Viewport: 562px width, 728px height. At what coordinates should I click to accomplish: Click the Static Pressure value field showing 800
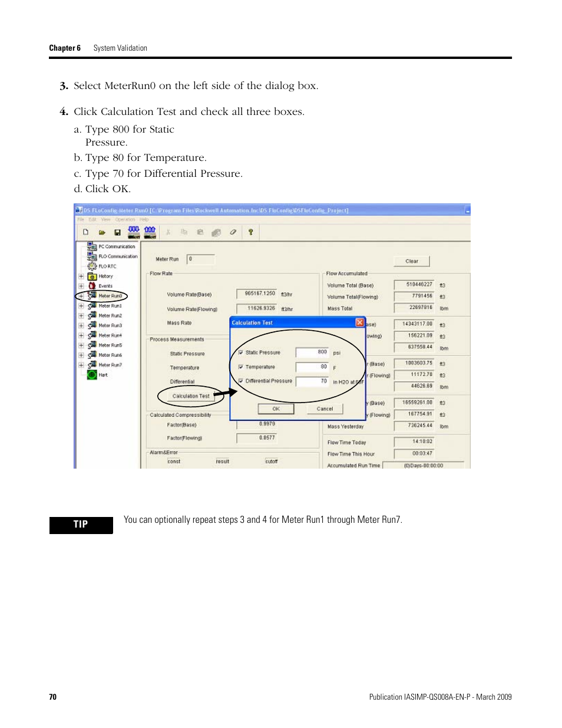point(312,352)
